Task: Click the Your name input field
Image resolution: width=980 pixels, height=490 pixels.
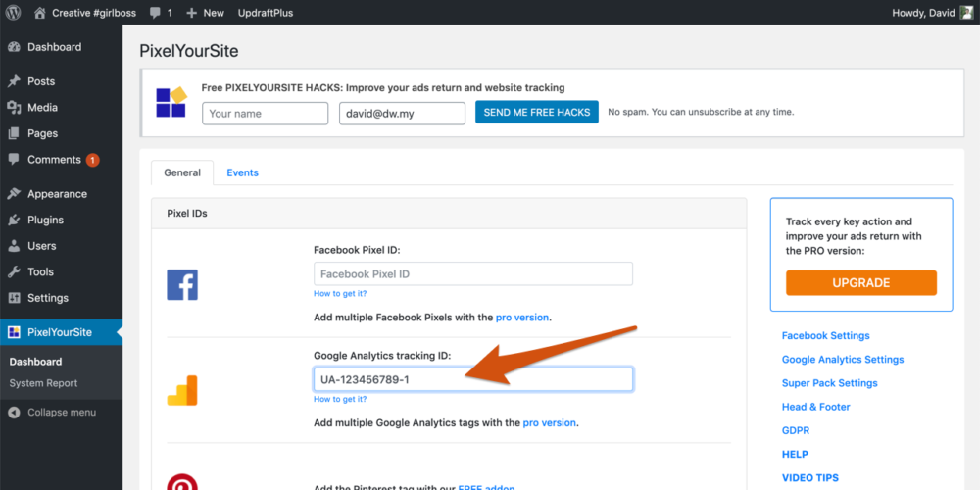Action: pos(265,113)
